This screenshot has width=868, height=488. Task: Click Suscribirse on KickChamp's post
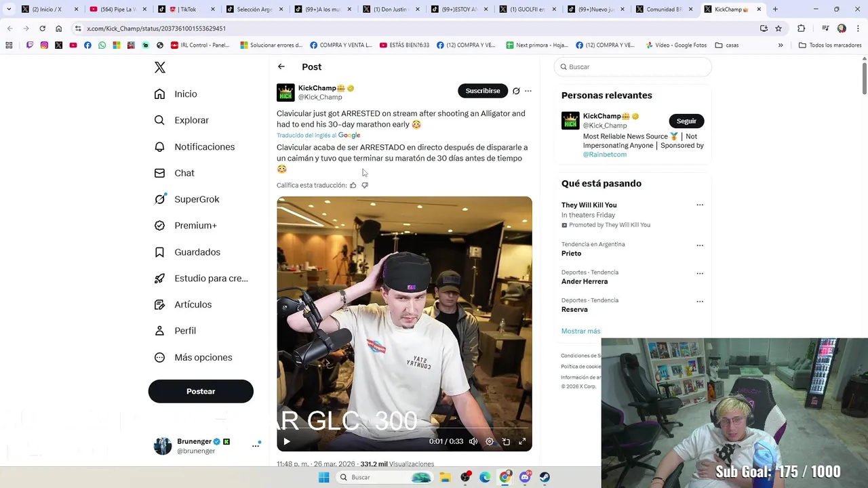click(483, 91)
